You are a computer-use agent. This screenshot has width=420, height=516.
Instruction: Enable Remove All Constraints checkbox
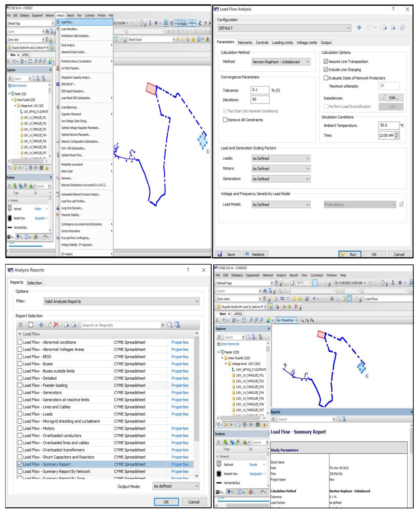pyautogui.click(x=225, y=120)
